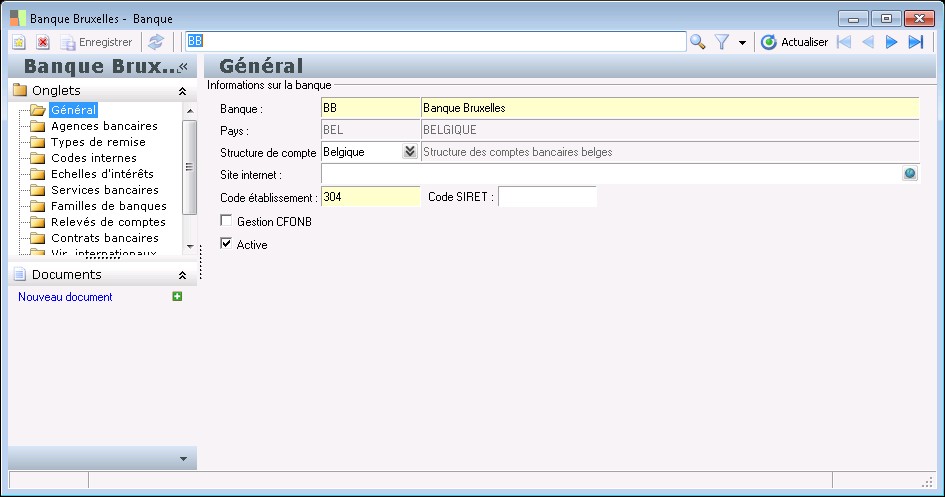Screen dimensions: 945x497
Task: Select the Général tab in tree
Action: [x=73, y=110]
